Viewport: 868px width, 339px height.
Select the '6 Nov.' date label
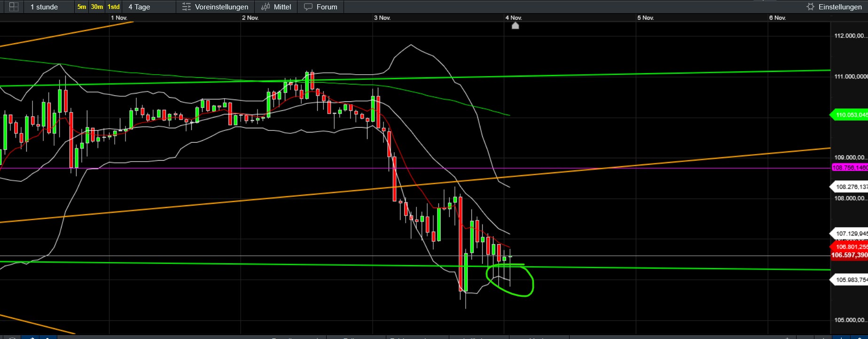coord(777,18)
